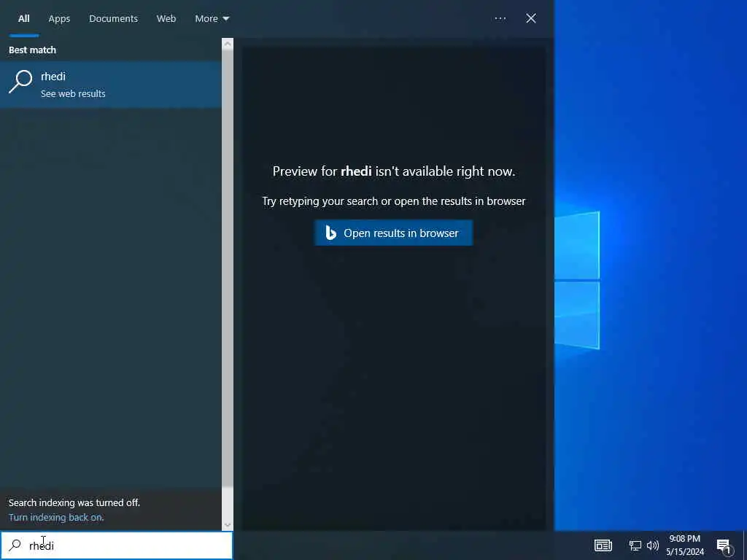
Task: Click Search indexing was turned off message
Action: (x=74, y=502)
